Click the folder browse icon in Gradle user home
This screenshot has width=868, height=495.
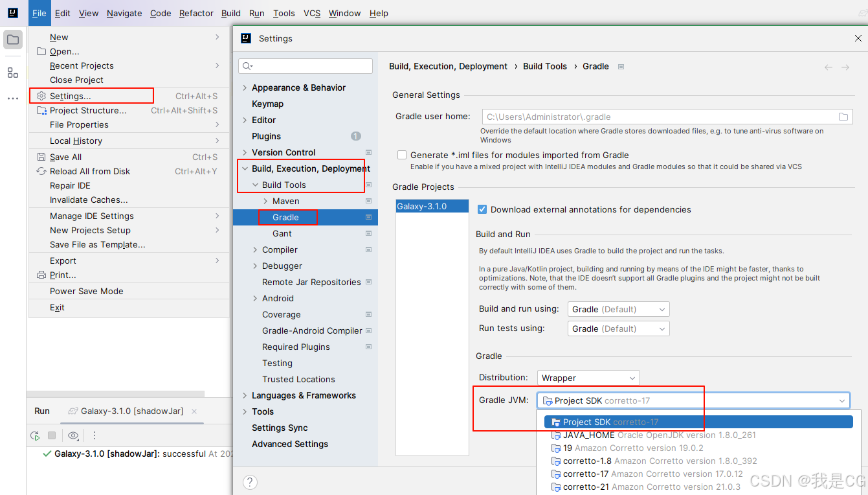[x=843, y=117]
